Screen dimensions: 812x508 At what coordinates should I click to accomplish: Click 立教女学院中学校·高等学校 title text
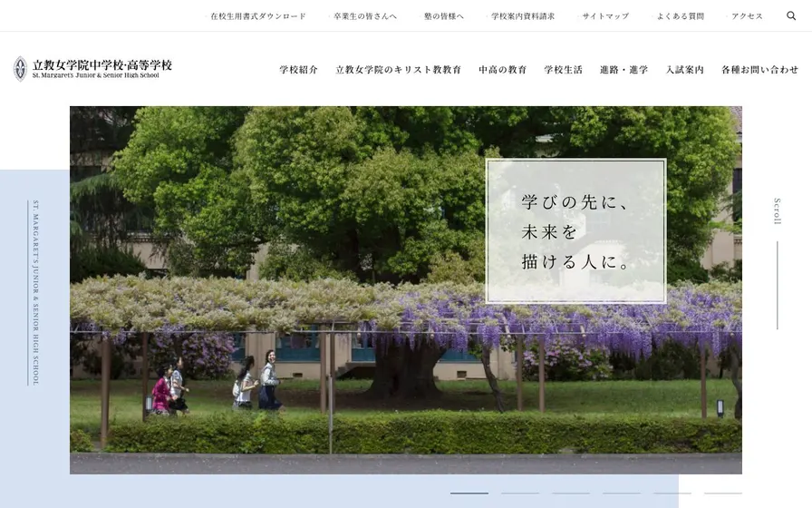coord(102,64)
